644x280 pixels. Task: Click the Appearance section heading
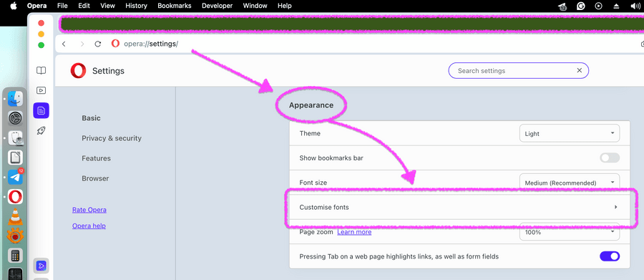click(x=311, y=105)
